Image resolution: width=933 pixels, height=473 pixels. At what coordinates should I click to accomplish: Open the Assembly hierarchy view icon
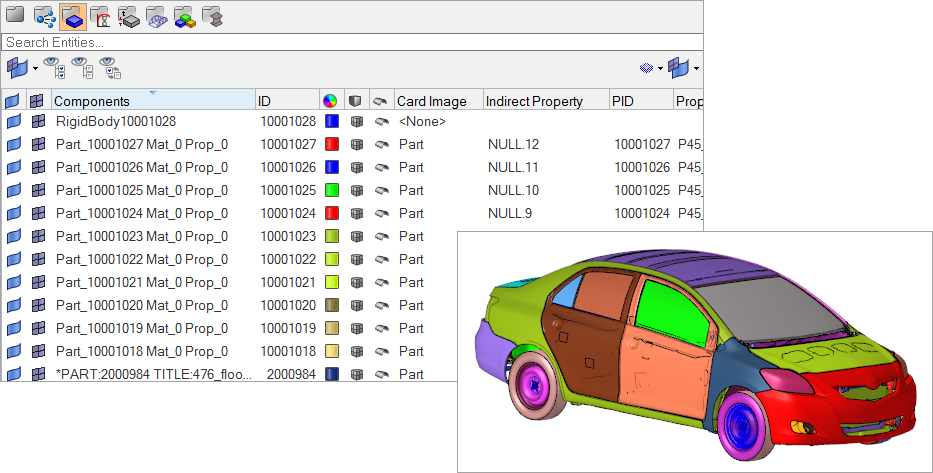coord(44,16)
